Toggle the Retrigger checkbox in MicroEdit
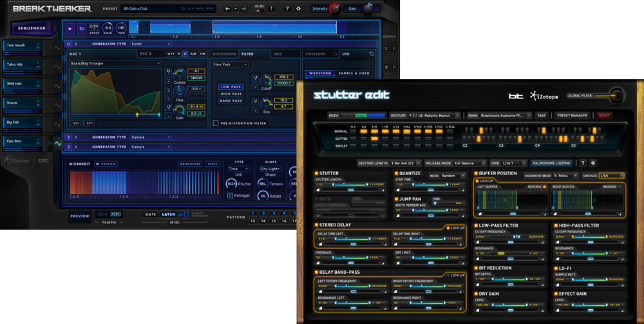Viewport: 644px width, 324px height. click(x=230, y=195)
